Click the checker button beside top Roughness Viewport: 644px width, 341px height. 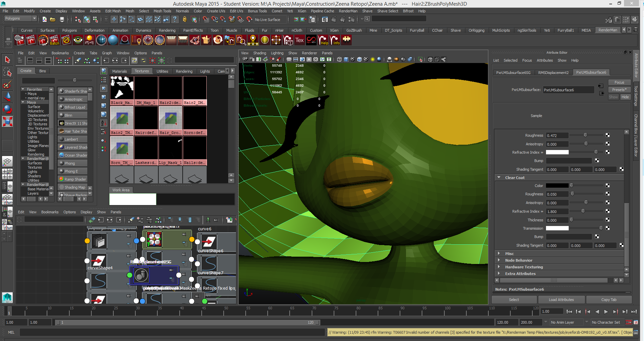pyautogui.click(x=608, y=135)
